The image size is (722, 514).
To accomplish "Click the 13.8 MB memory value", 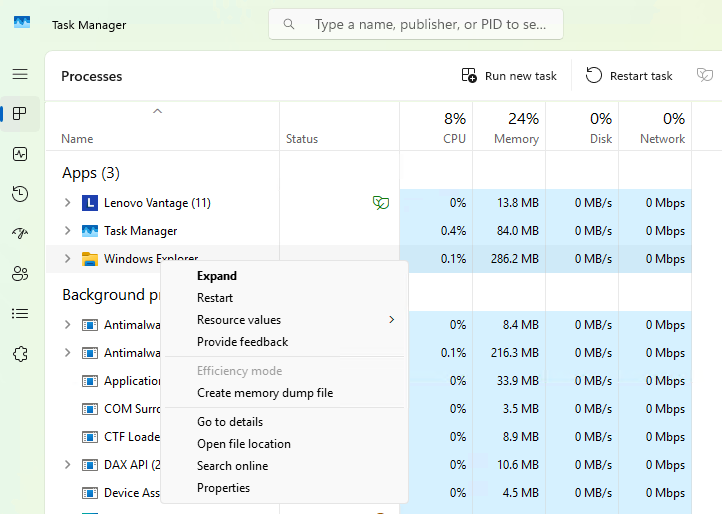I will (518, 203).
